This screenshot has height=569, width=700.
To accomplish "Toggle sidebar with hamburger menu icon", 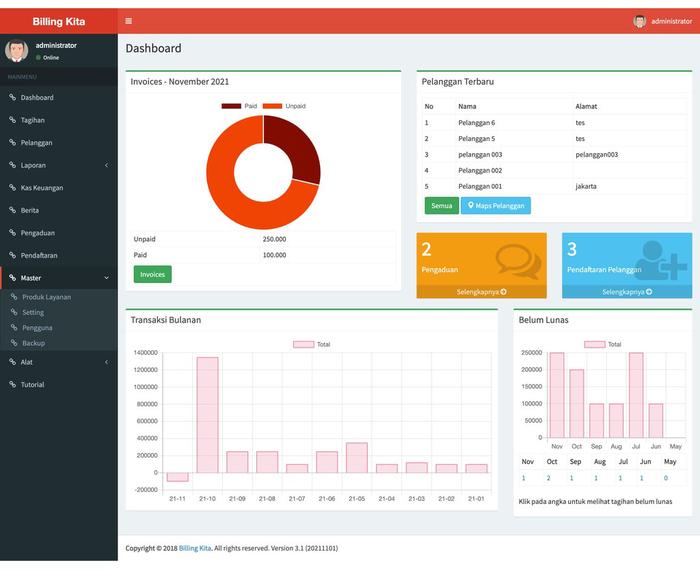I will pos(128,21).
